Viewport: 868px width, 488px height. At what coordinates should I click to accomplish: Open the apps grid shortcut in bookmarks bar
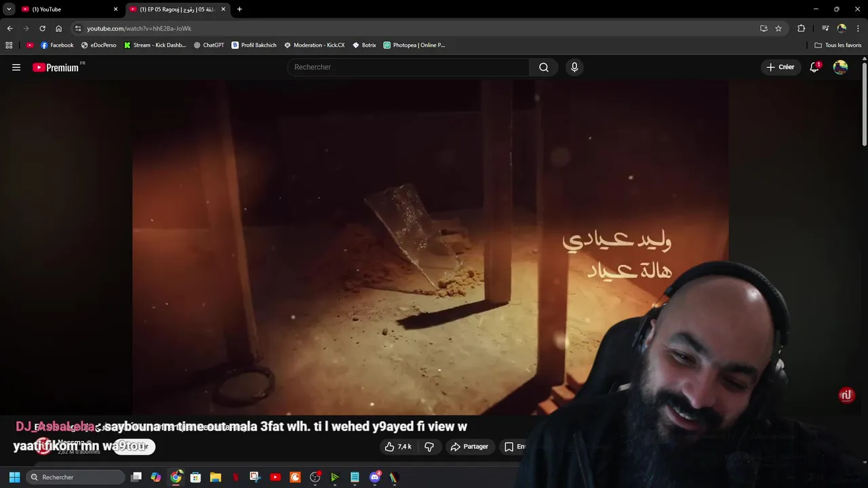click(x=9, y=45)
